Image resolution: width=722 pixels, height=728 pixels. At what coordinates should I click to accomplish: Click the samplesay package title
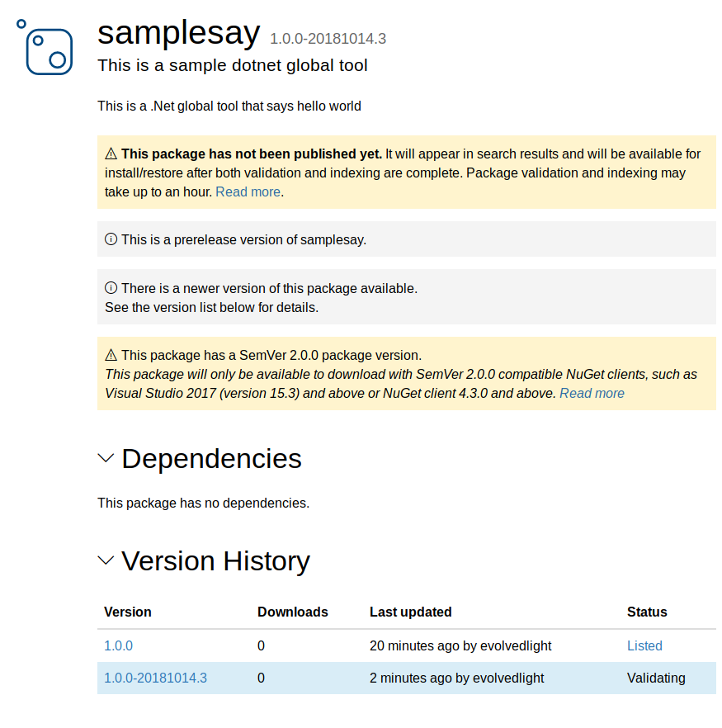coord(178,33)
